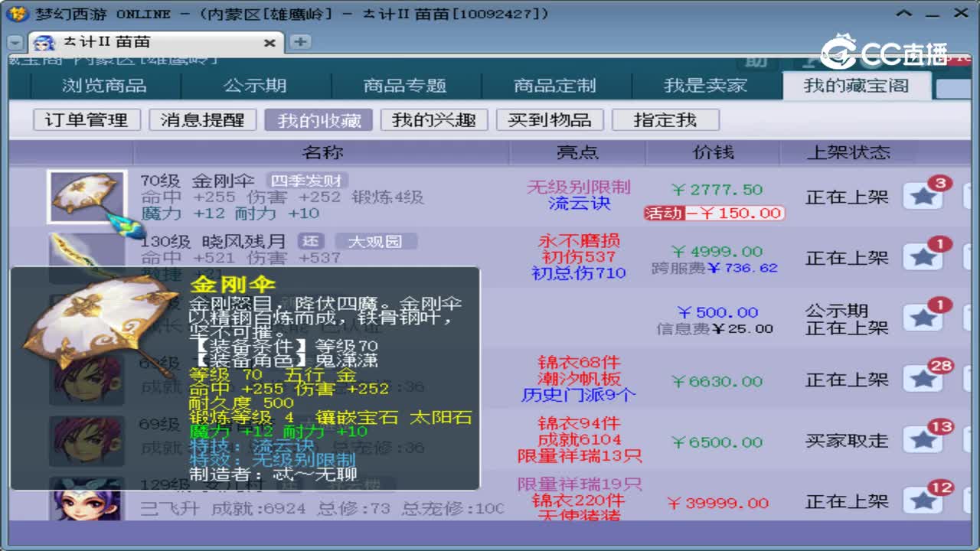
Task: Click the 70级 金刚伞 item name
Action: click(198, 181)
